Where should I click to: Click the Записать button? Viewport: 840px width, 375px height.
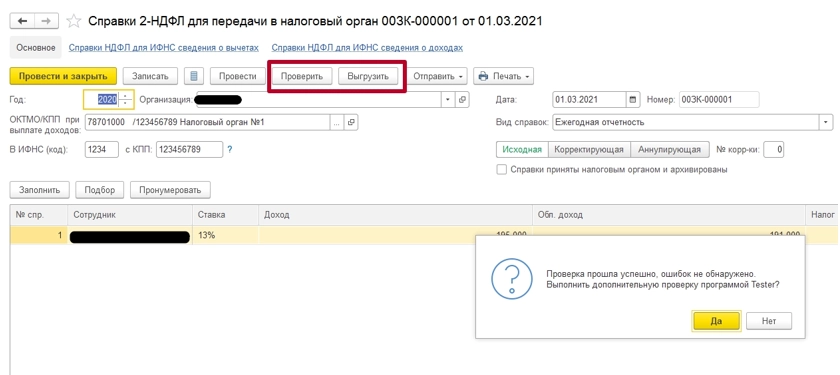(x=150, y=76)
